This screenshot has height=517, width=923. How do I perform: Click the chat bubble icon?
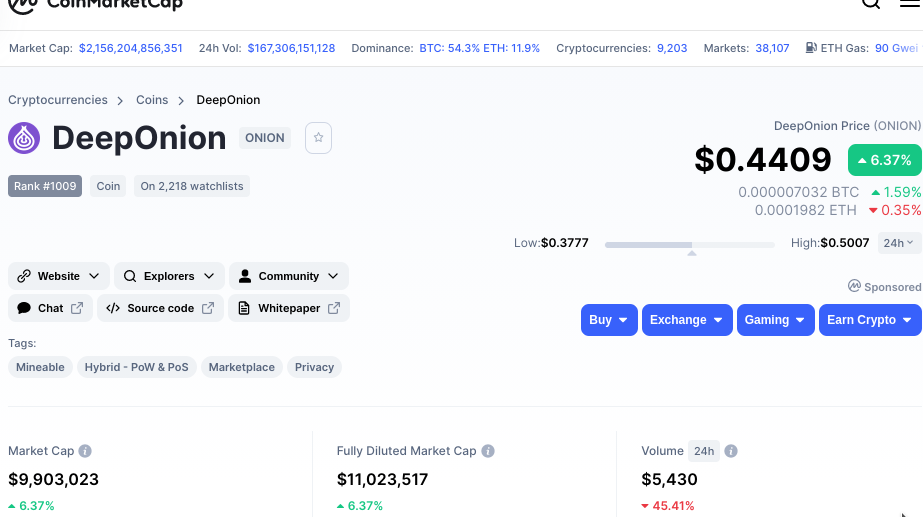tap(24, 308)
